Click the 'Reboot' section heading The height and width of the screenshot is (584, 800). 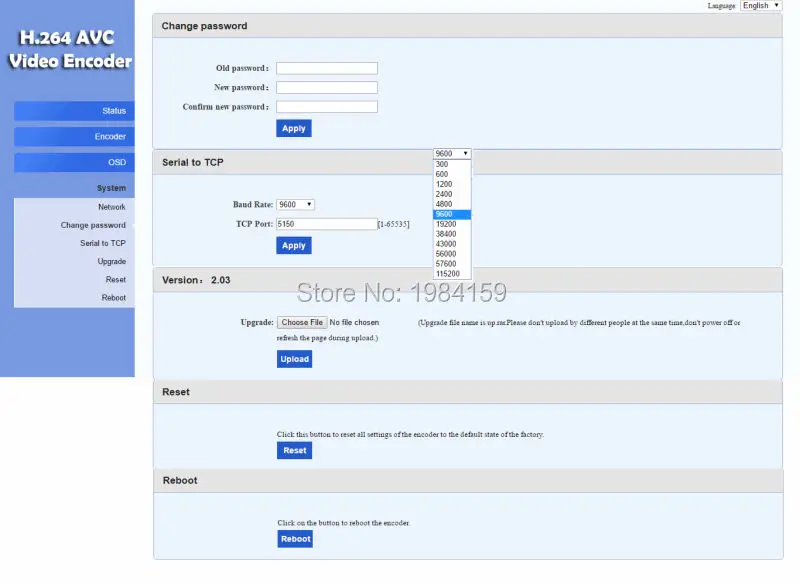[x=180, y=480]
